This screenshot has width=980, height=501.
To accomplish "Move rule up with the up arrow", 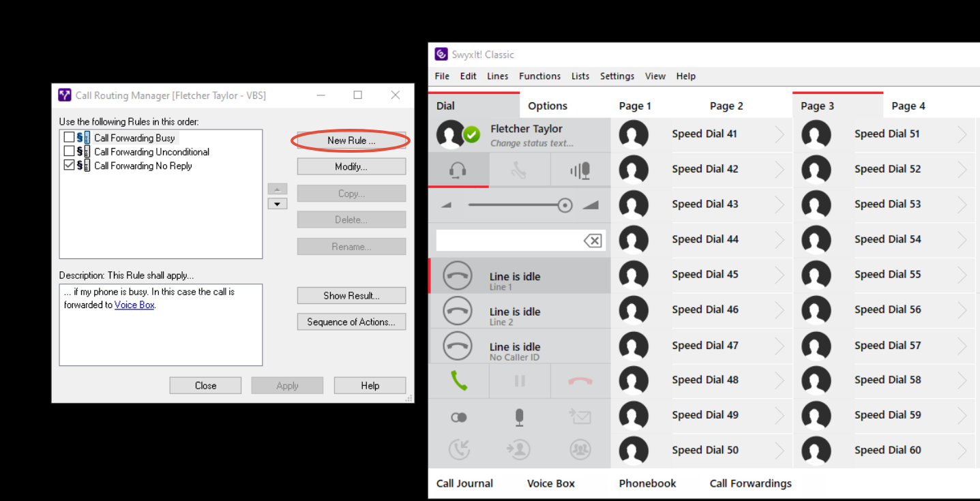I will coord(277,189).
